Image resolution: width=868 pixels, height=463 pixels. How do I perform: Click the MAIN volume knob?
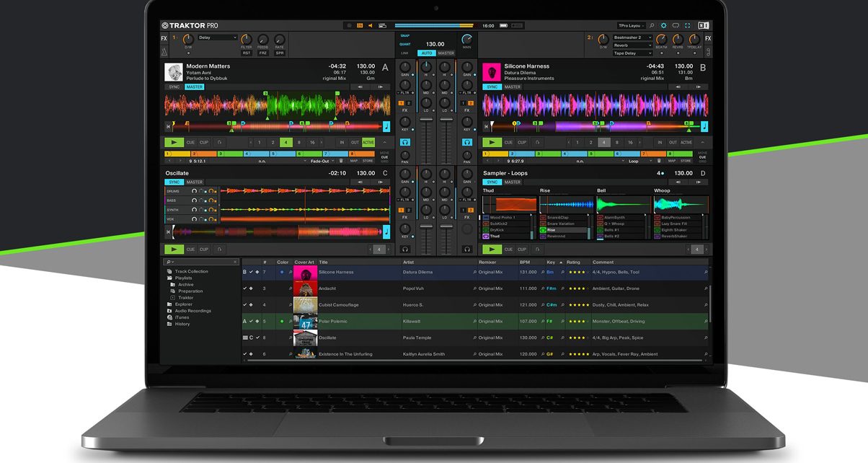click(x=467, y=39)
